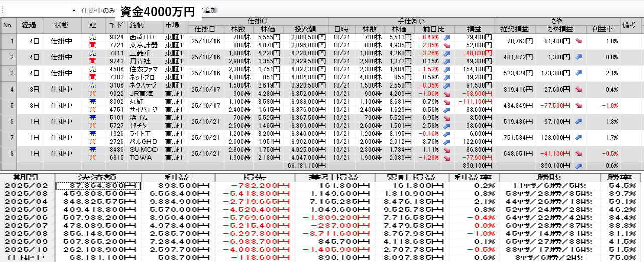Click blue spread arrow in the totals row
This screenshot has width=644, height=262.
578,166
